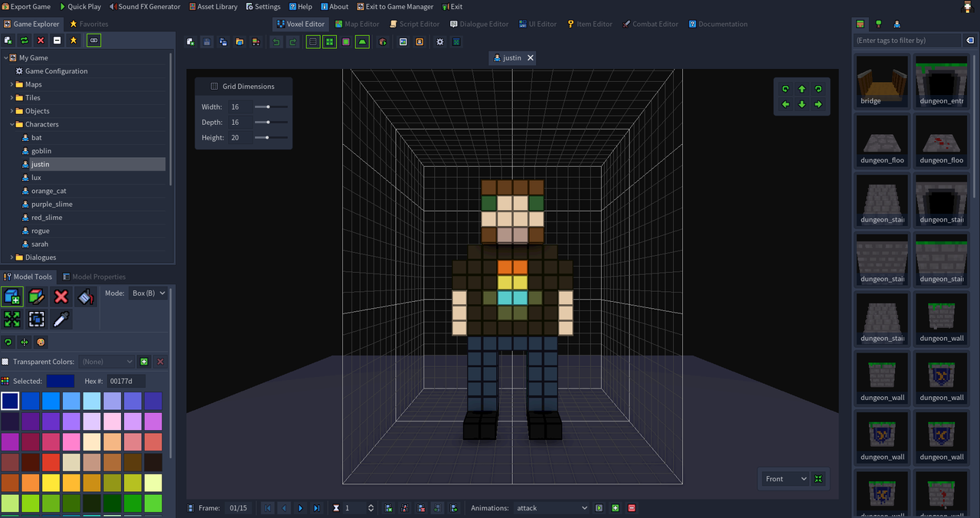Open voxel editor gear settings

pyautogui.click(x=440, y=42)
